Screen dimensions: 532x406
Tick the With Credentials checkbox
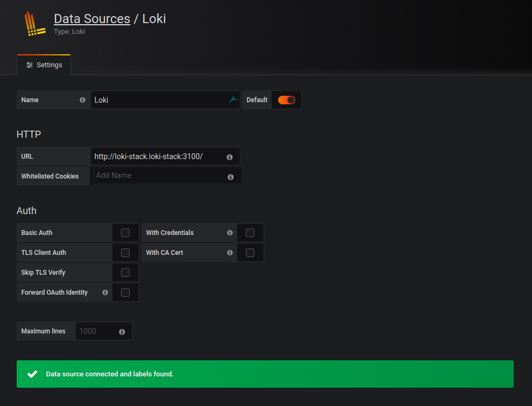pyautogui.click(x=250, y=233)
